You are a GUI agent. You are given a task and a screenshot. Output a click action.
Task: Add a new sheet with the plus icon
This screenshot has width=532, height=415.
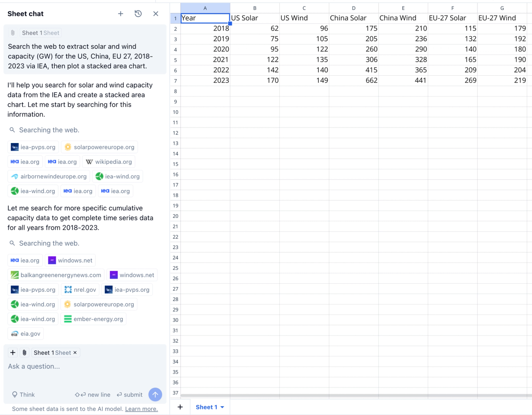(180, 407)
